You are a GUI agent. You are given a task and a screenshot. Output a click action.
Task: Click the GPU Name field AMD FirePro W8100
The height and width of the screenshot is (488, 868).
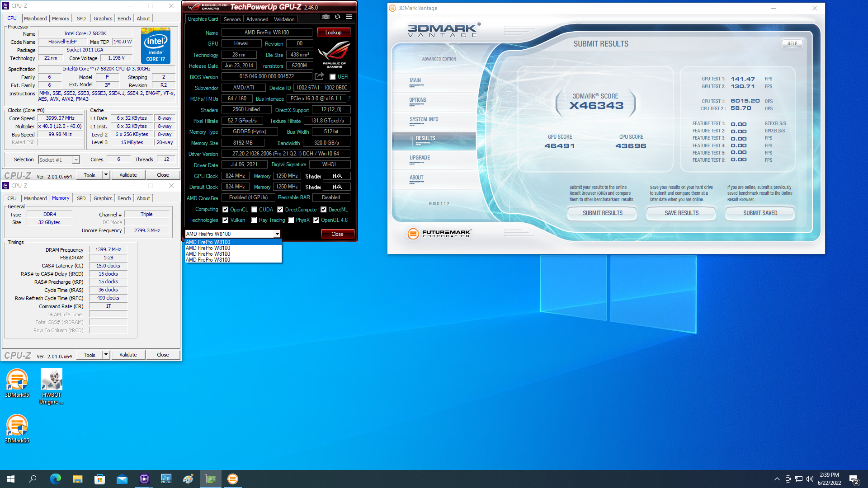tap(267, 33)
